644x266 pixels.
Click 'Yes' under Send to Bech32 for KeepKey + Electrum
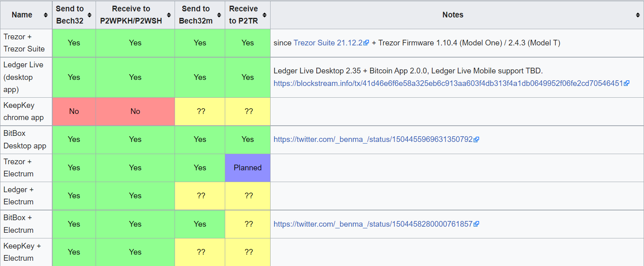74,252
